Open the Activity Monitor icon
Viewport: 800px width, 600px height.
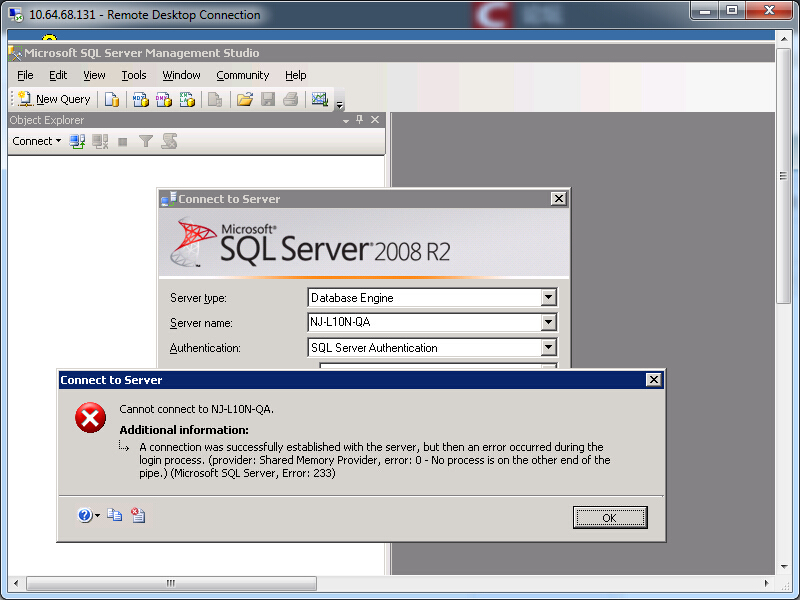tap(320, 99)
